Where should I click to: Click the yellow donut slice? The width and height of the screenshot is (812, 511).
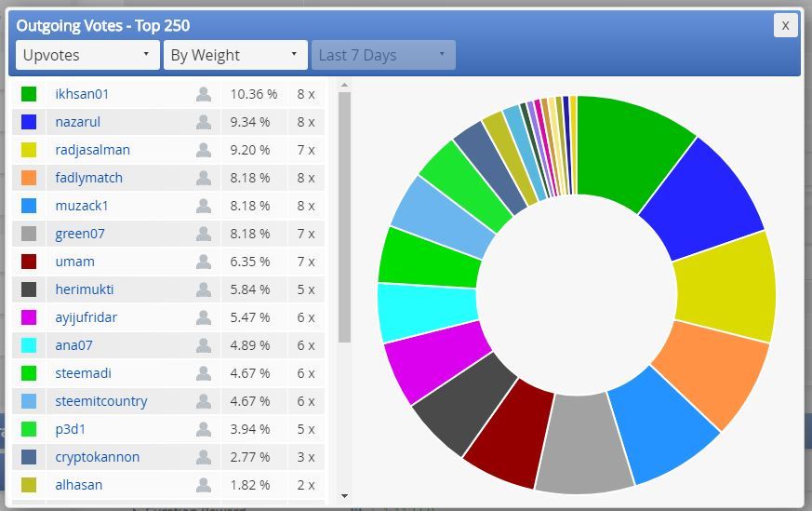point(725,288)
